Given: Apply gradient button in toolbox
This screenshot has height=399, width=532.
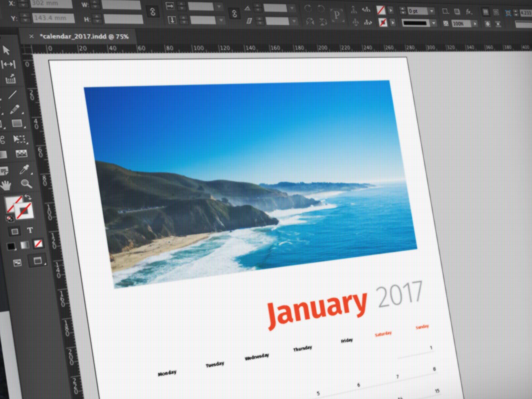Looking at the screenshot, I should [24, 245].
